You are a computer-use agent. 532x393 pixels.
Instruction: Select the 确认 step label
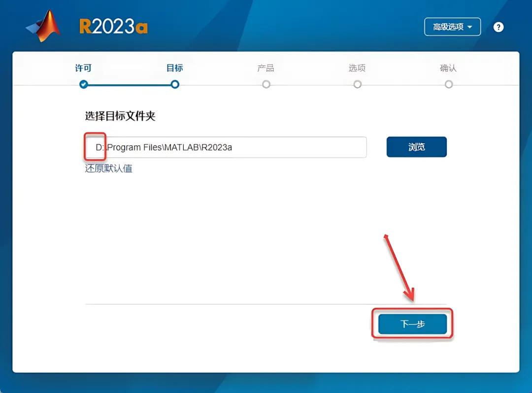448,68
